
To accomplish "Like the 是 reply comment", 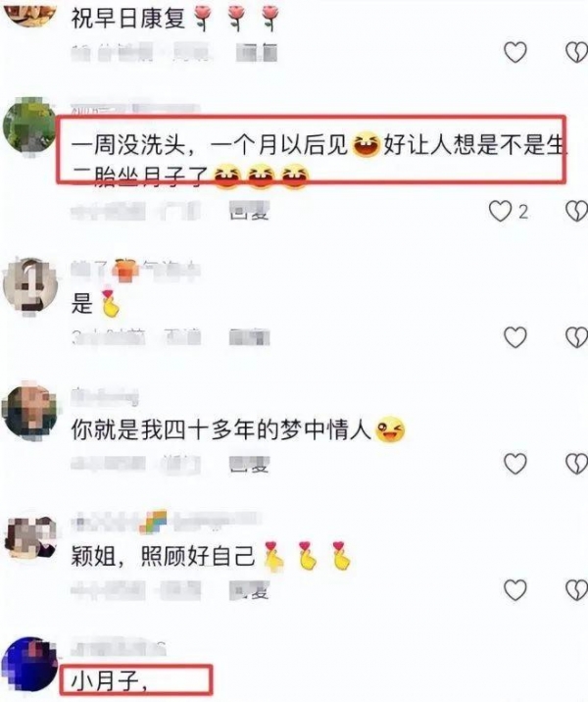I will pos(515,336).
